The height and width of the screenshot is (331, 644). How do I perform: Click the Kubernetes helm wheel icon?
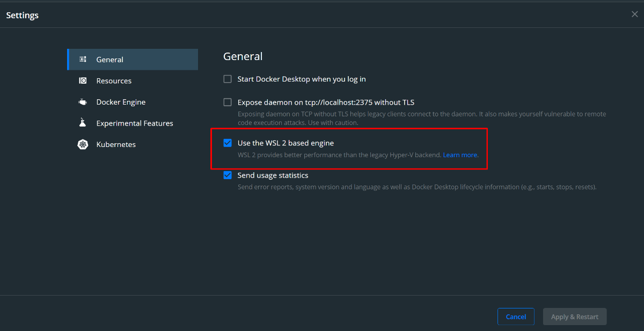pyautogui.click(x=83, y=144)
